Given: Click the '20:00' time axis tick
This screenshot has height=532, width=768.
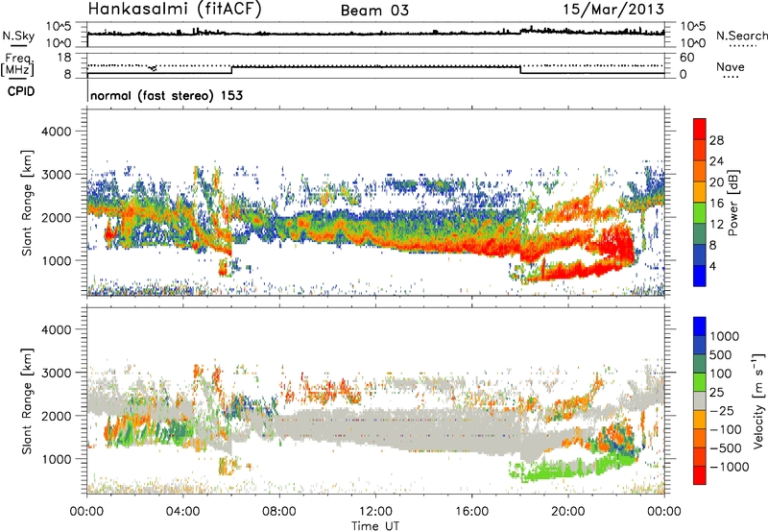Looking at the screenshot, I should 568,512.
